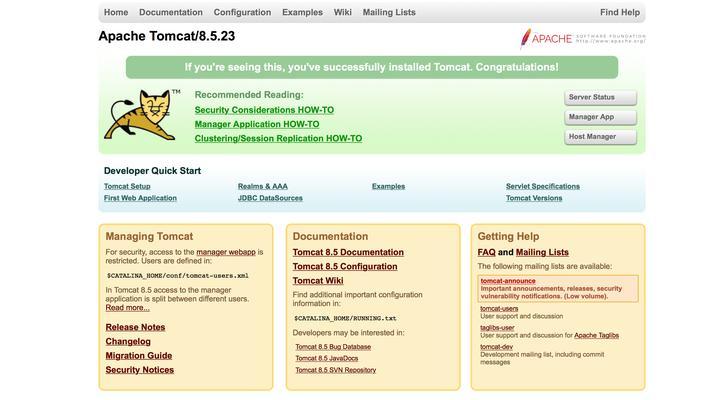
Task: Open the taglibs-user mailing list link
Action: coord(497,328)
